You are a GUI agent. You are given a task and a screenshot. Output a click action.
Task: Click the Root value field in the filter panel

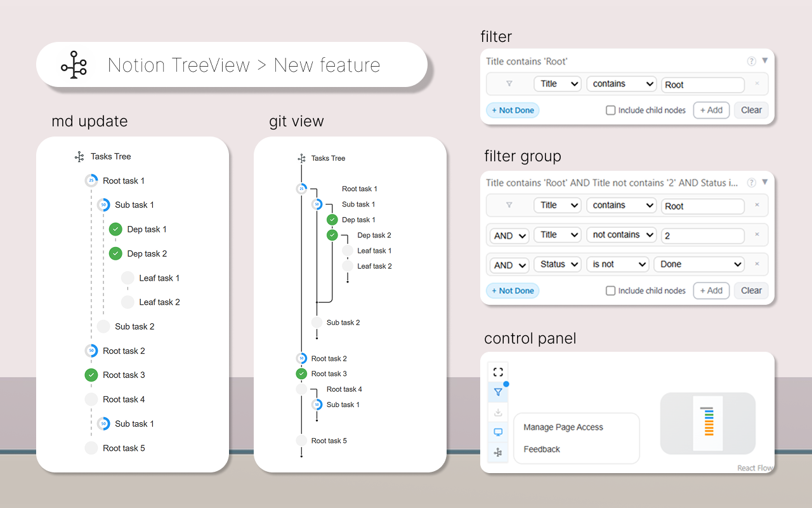[x=703, y=85]
